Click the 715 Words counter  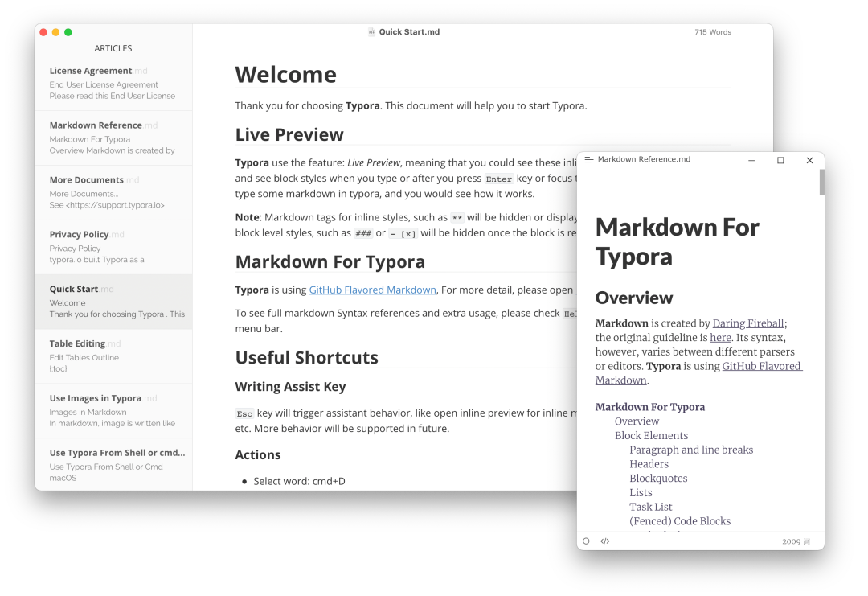pyautogui.click(x=713, y=32)
